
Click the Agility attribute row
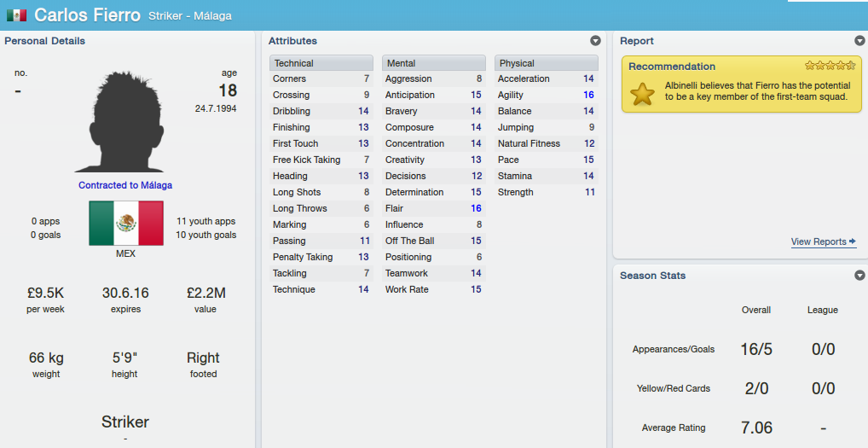(547, 95)
